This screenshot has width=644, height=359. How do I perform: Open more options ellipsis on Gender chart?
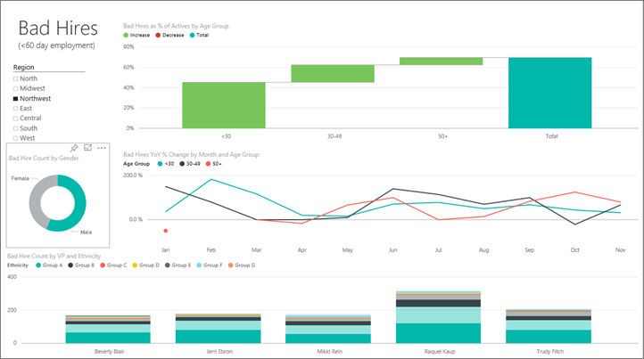(102, 148)
